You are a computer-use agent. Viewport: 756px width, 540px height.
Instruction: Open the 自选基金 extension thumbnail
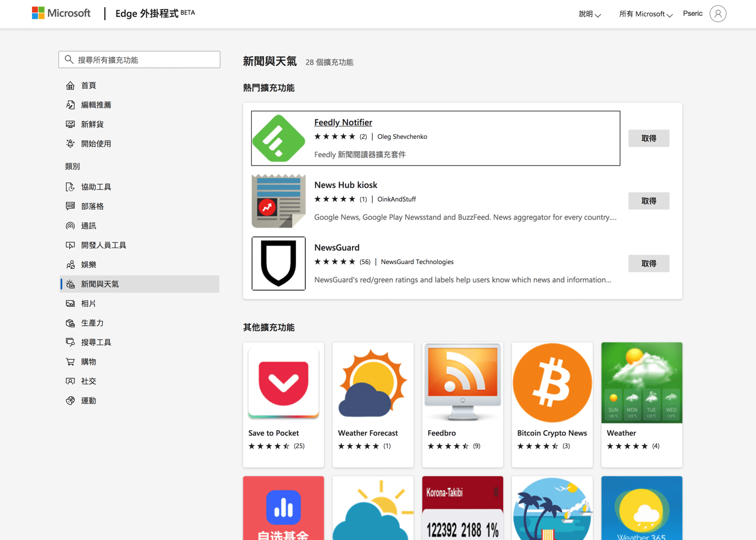(x=283, y=508)
